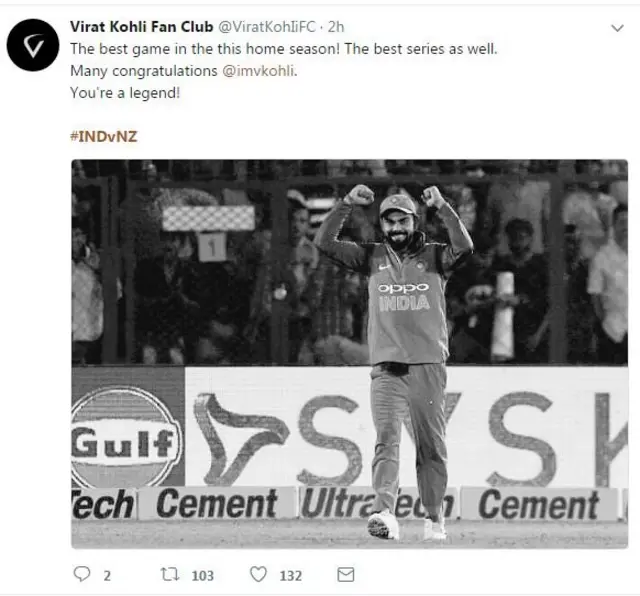Visit Virat Kohli Fan Club profile name
The width and height of the screenshot is (640, 596).
pos(142,27)
